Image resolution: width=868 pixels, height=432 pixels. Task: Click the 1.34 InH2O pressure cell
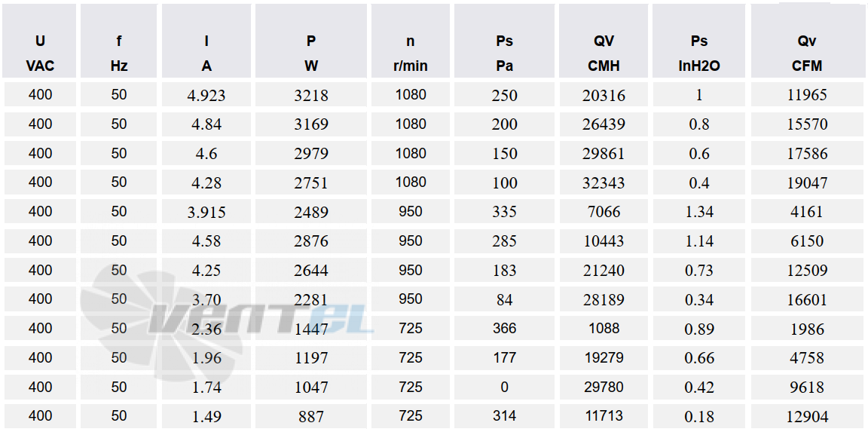pyautogui.click(x=700, y=212)
